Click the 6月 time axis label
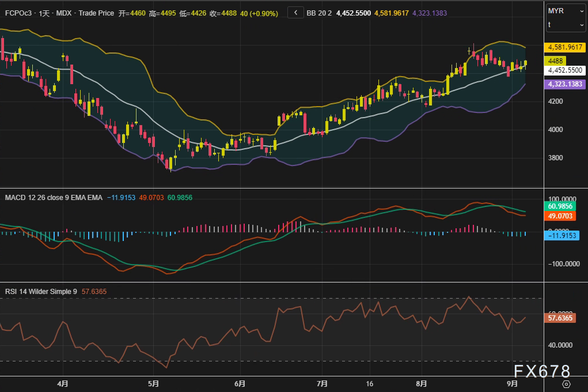The height and width of the screenshot is (392, 588). [x=240, y=383]
